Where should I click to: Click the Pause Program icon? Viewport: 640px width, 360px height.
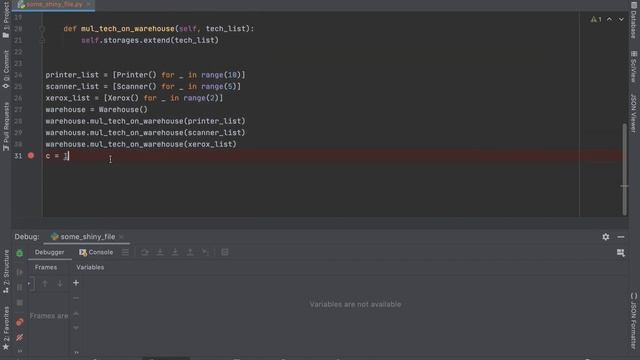20,287
